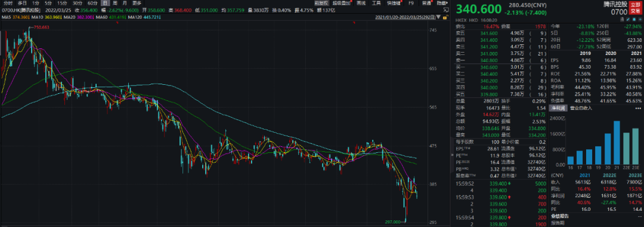Screen dimensions: 644x227
Task: Open the 工具 tools menu
Action: tap(376, 3)
